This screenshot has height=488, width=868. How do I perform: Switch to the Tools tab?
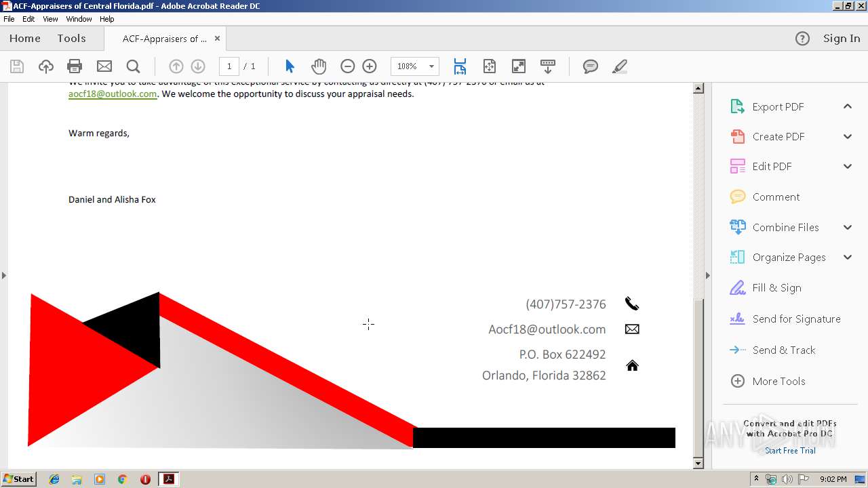click(x=71, y=39)
